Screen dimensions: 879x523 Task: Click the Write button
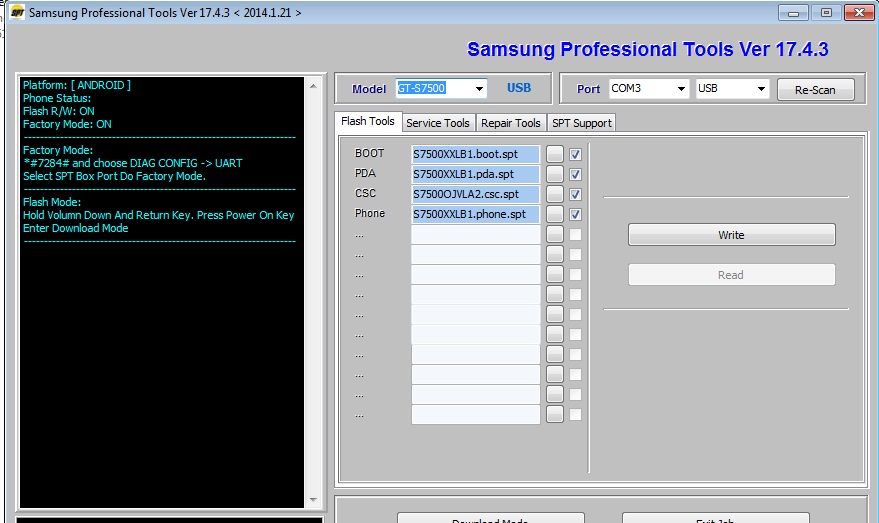pos(732,235)
